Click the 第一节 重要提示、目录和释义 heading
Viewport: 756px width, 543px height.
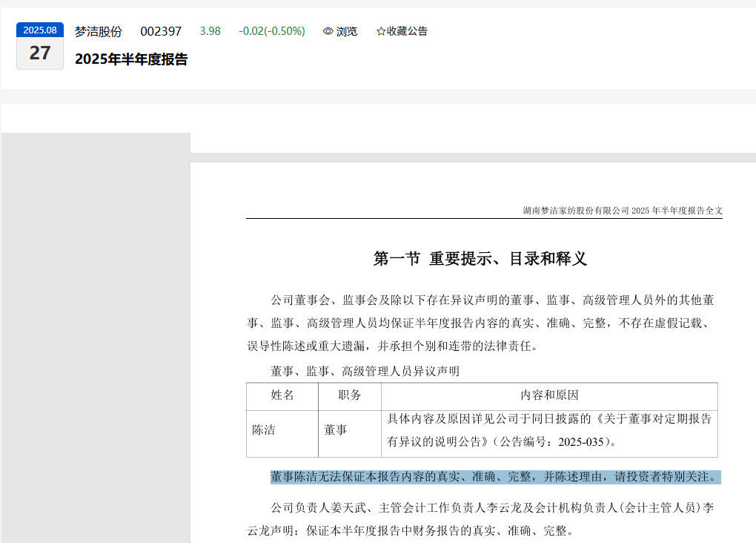480,259
